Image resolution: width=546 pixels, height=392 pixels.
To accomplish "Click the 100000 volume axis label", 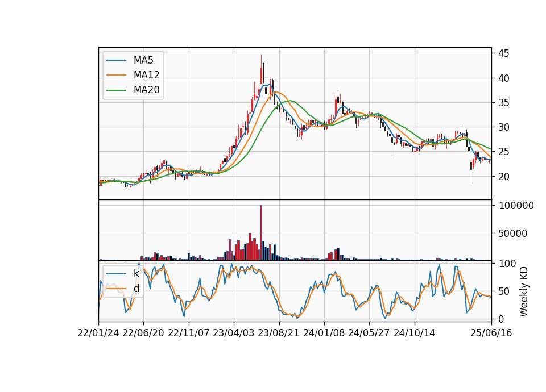I will (x=516, y=206).
